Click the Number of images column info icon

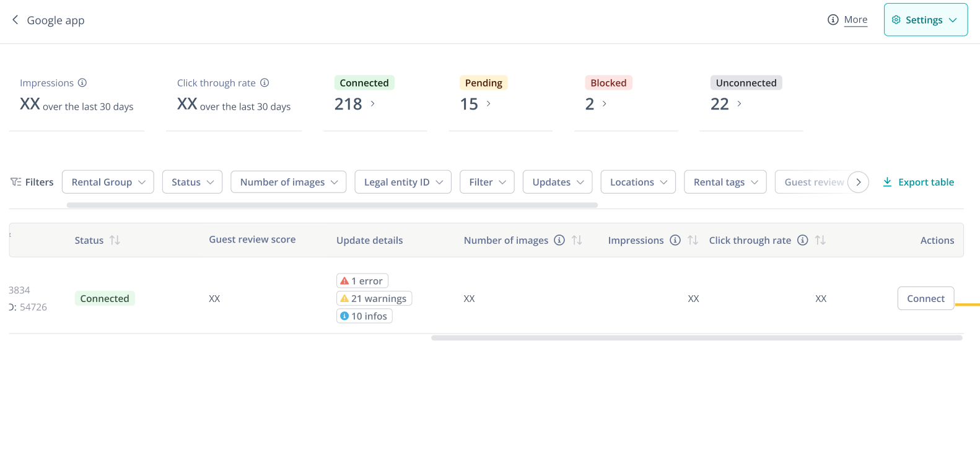point(559,240)
